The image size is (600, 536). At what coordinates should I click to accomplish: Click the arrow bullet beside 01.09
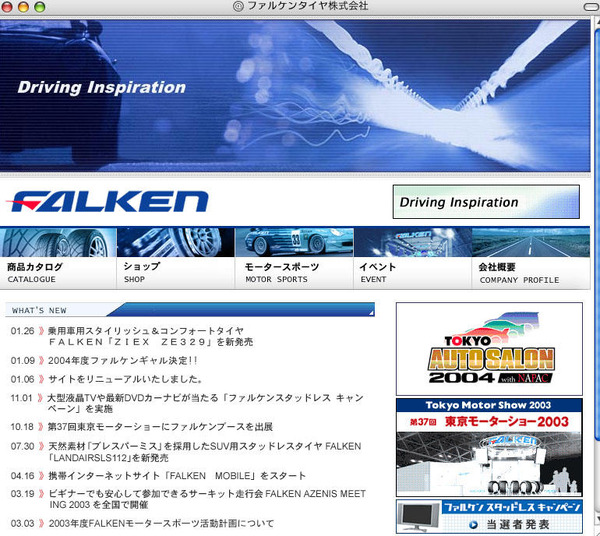41,360
